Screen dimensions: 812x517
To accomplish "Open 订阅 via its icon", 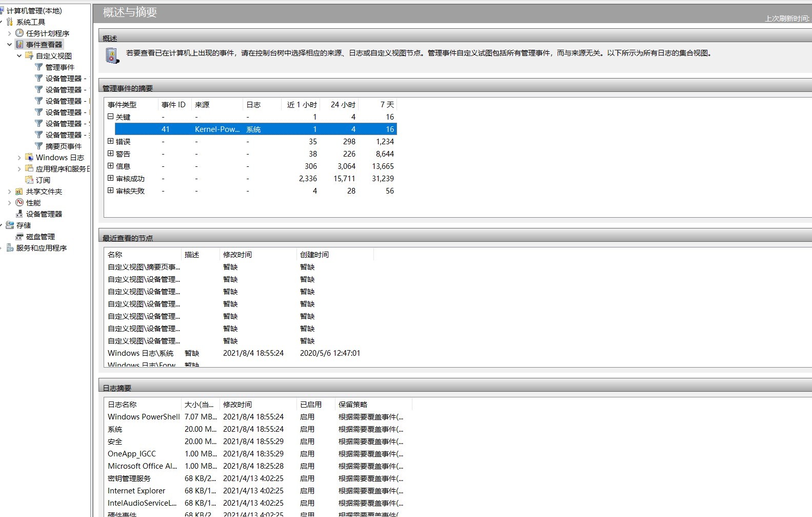I will 29,180.
